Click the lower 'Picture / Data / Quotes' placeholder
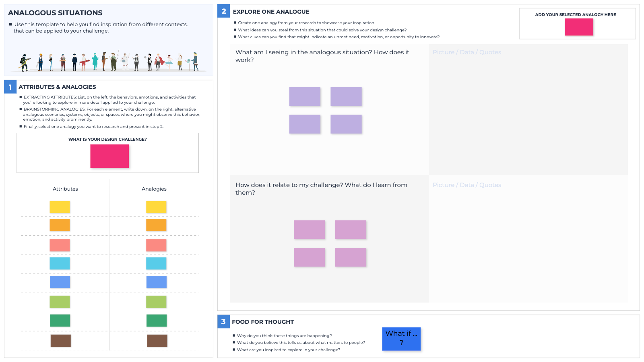 click(x=467, y=185)
